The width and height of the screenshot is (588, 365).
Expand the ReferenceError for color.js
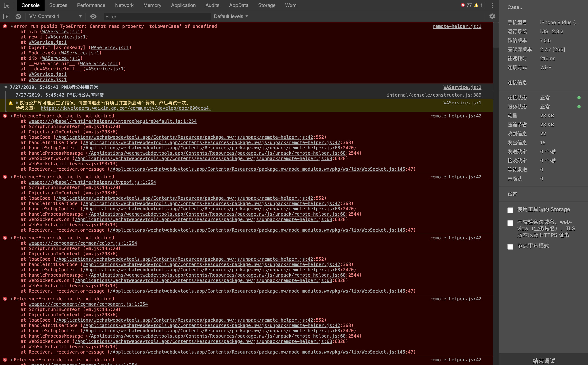[11, 238]
